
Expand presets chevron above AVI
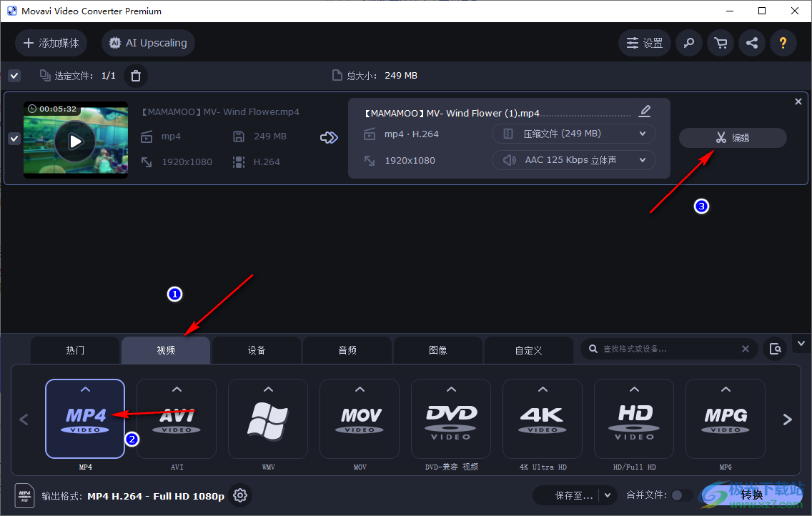[177, 390]
